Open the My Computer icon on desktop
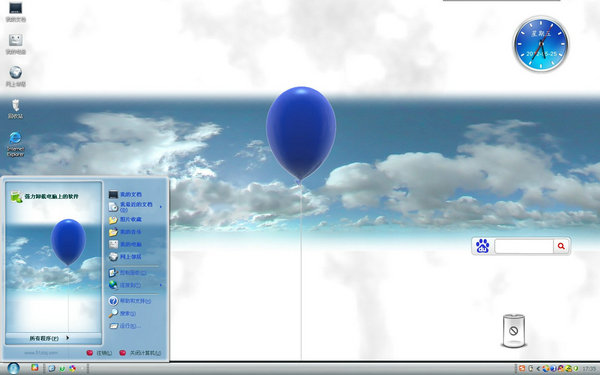600x375 pixels. [15, 44]
